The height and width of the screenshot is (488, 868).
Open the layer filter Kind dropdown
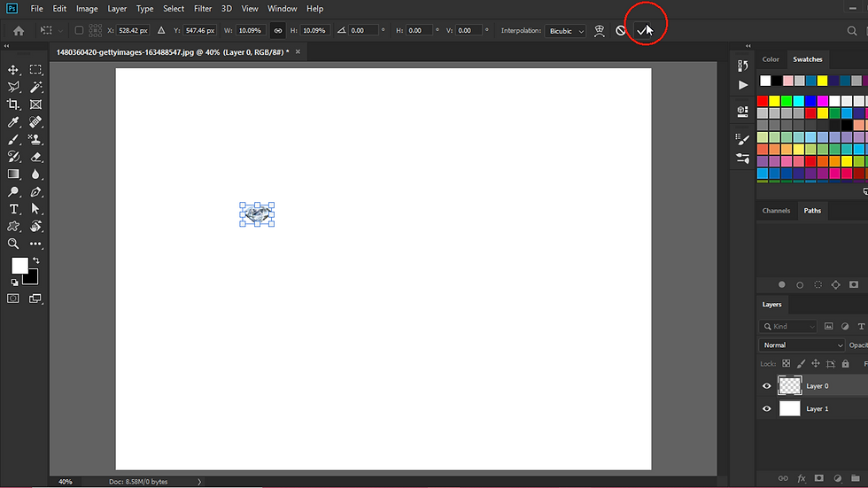(x=788, y=327)
